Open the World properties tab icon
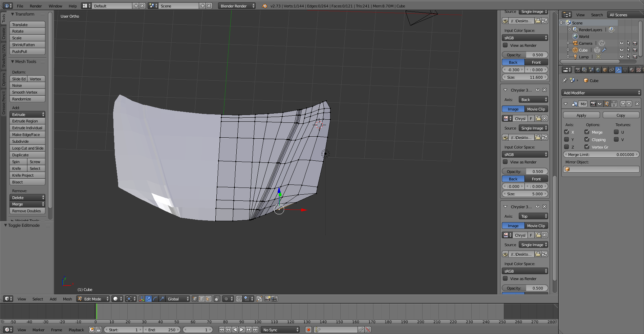Screen dimensions: 644x334 tap(598, 70)
